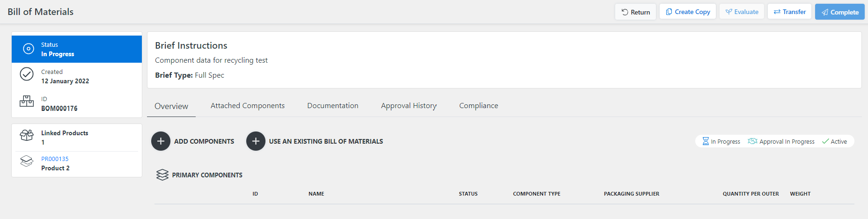View the Approval History tab
This screenshot has width=868, height=219.
[x=409, y=106]
